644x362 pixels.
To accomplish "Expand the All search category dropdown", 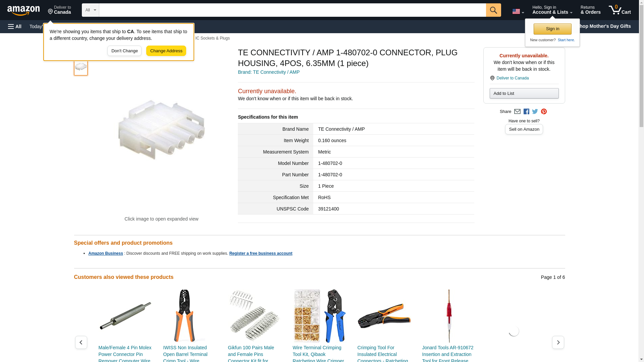I will 90,10.
